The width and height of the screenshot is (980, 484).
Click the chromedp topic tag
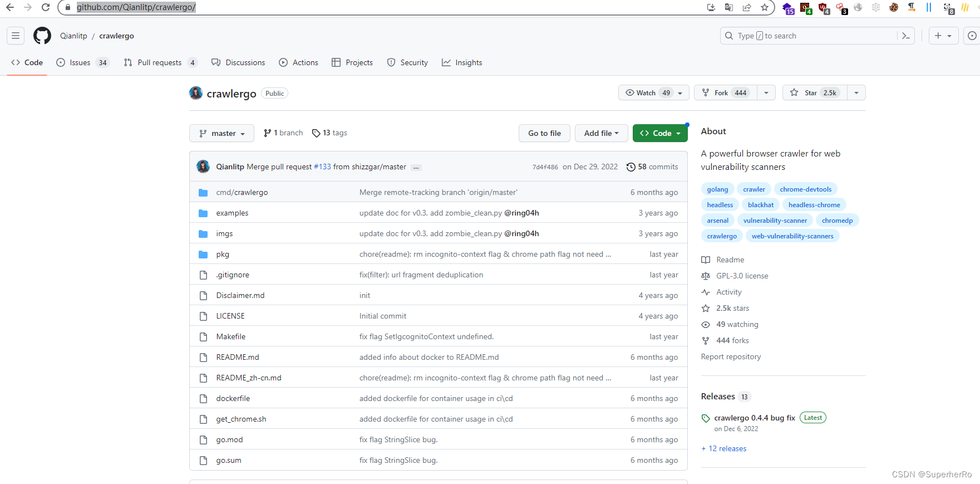[837, 221]
